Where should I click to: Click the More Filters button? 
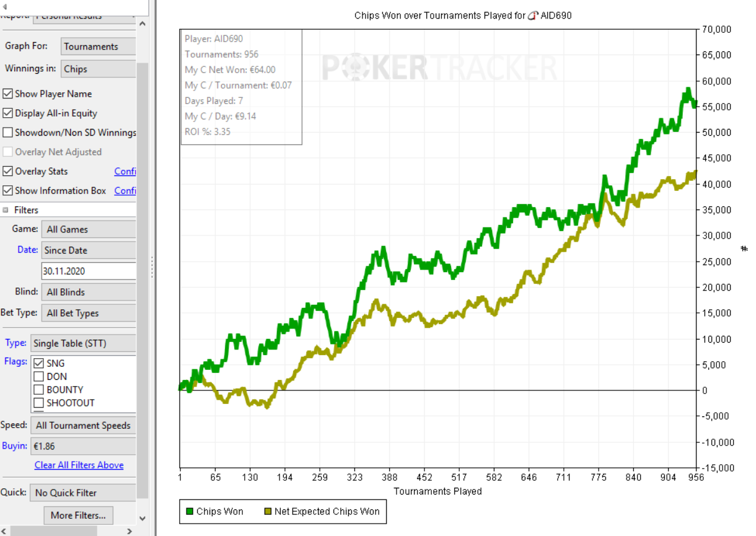(78, 515)
